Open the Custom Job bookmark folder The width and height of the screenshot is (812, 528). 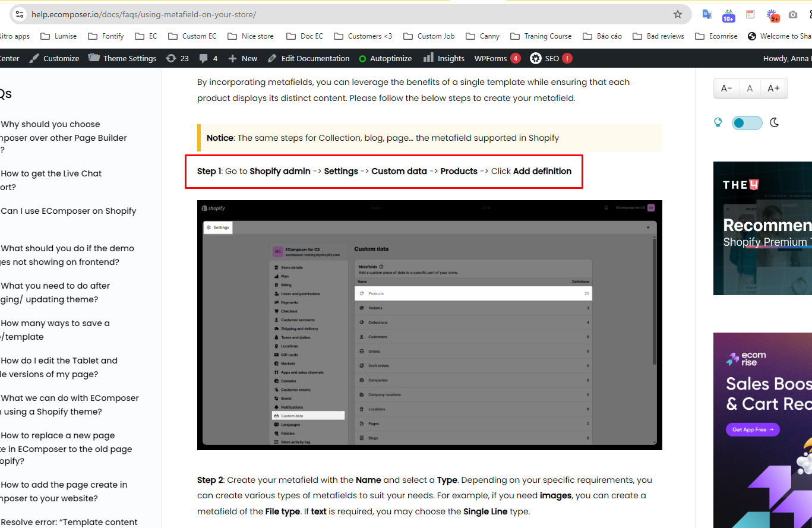click(x=429, y=36)
